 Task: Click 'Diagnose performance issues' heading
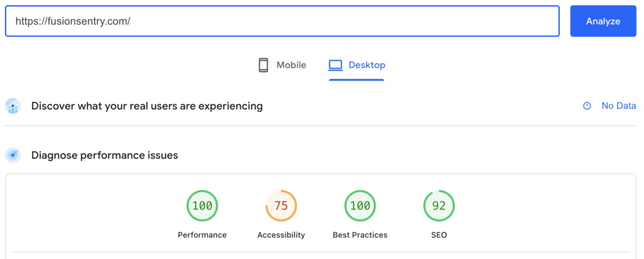pyautogui.click(x=105, y=155)
